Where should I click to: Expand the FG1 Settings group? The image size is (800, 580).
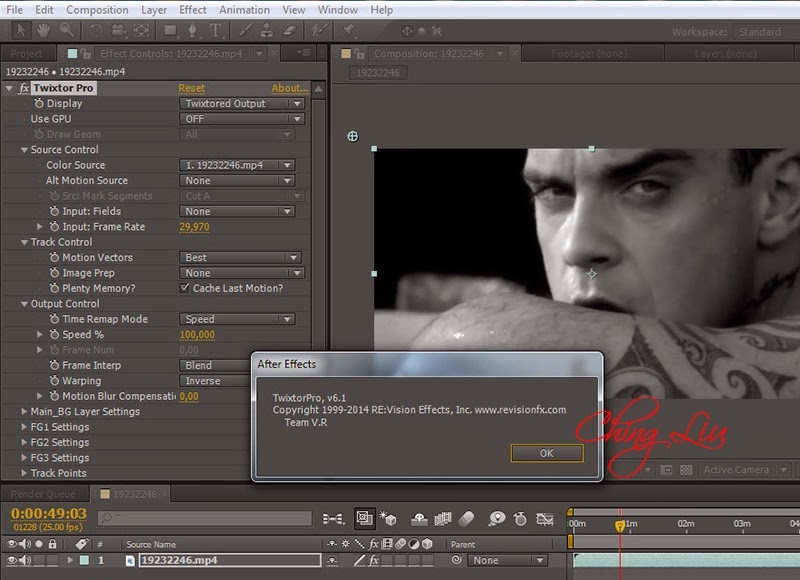click(24, 427)
